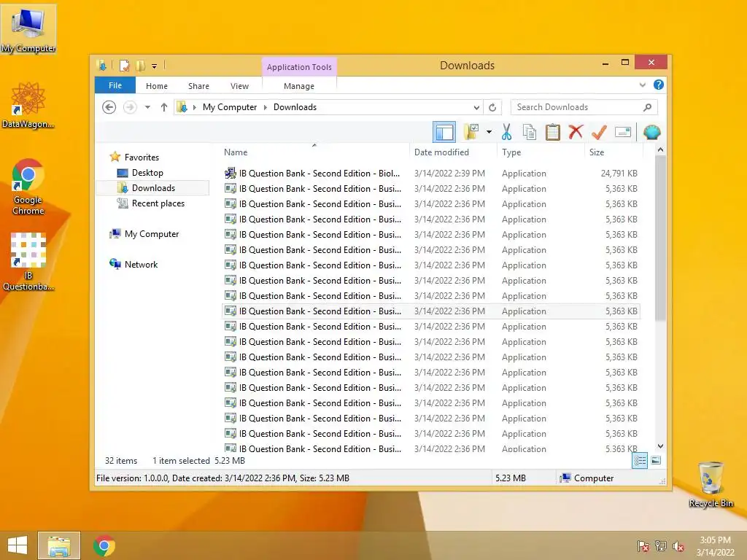Select IB Questionbank desktop shortcut
This screenshot has width=747, height=560.
tap(28, 262)
